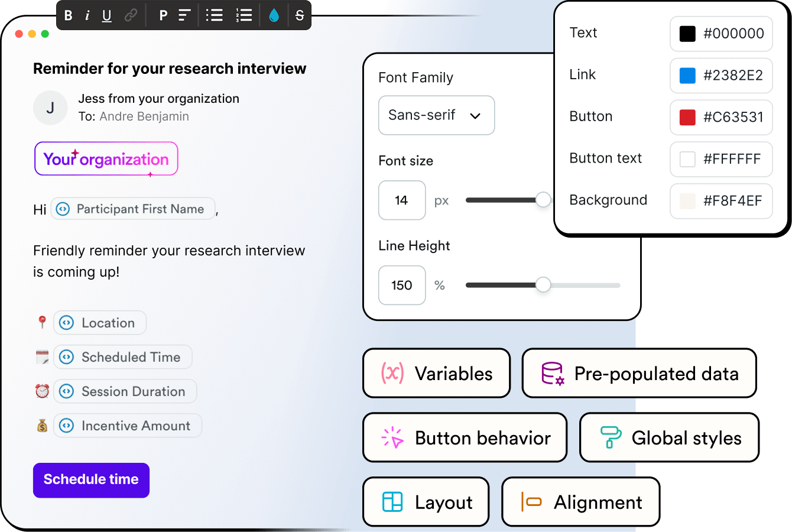Viewport: 792px width, 532px height.
Task: Open the text color droplet tool
Action: pyautogui.click(x=274, y=15)
